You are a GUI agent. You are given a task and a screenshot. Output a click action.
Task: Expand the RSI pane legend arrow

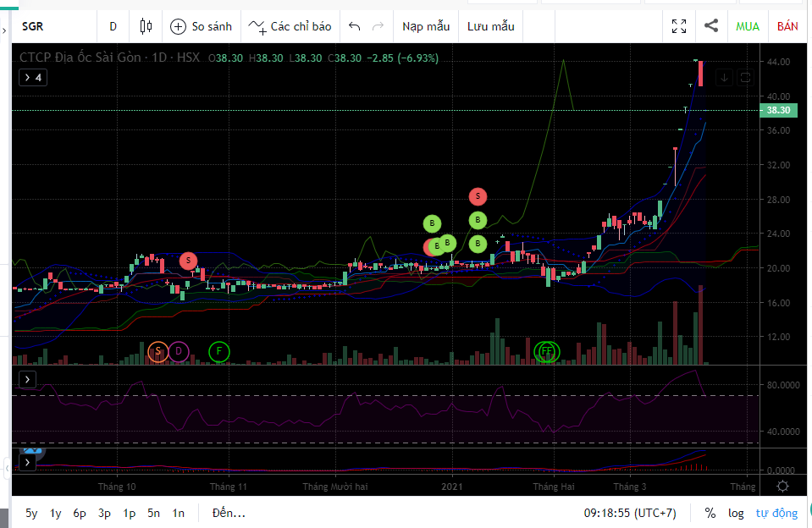point(28,379)
